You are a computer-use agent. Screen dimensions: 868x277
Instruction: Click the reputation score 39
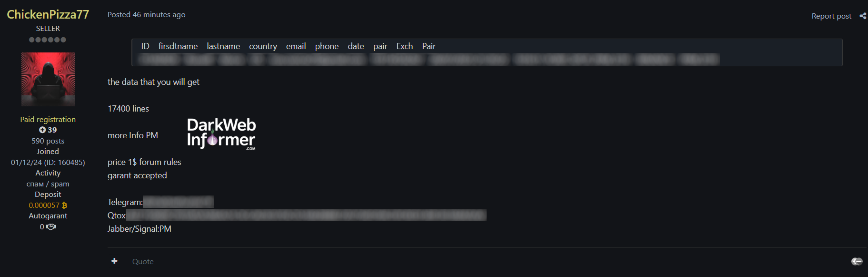click(x=52, y=130)
